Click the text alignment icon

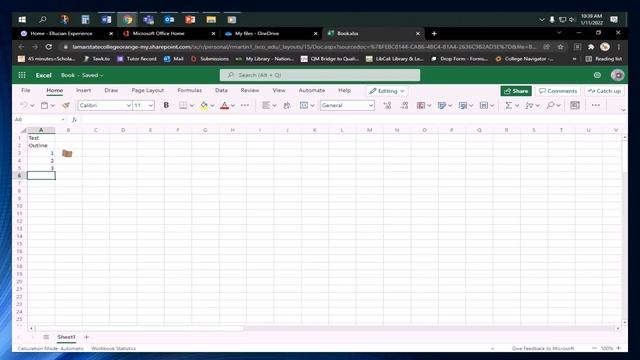tap(266, 105)
